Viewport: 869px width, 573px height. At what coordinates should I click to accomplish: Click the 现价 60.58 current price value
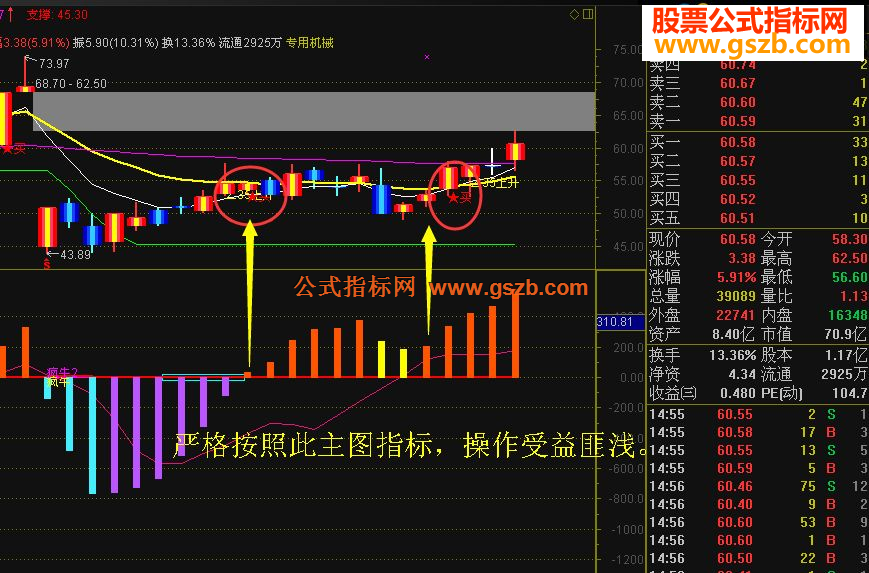click(738, 239)
